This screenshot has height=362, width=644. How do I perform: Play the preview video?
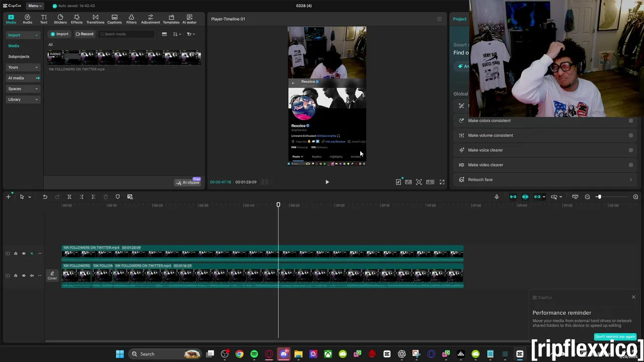[327, 182]
